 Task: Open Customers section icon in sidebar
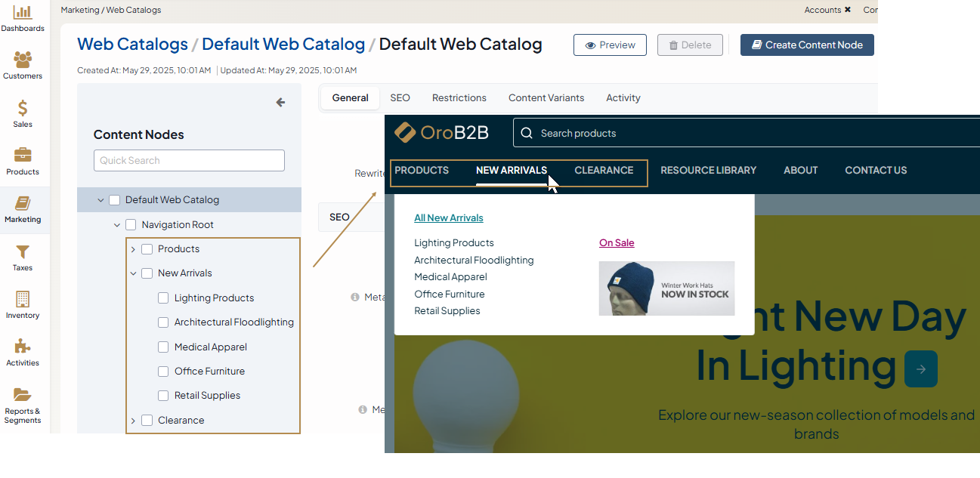tap(23, 60)
